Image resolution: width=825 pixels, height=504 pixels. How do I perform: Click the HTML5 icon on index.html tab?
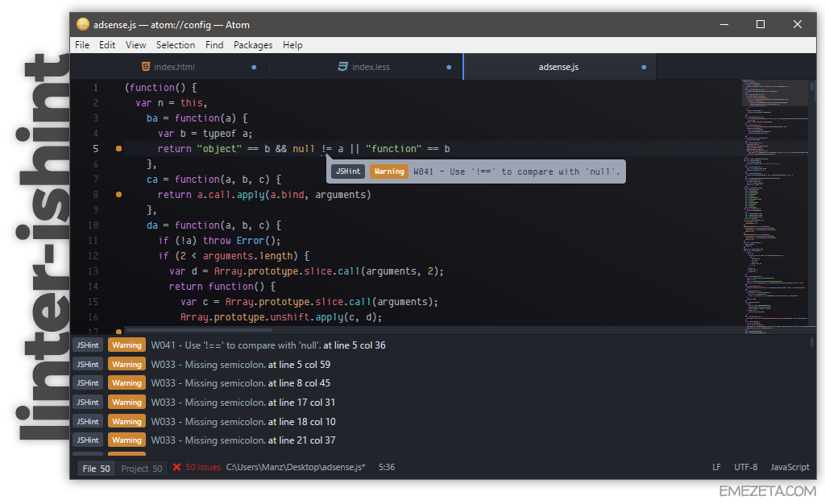(146, 67)
